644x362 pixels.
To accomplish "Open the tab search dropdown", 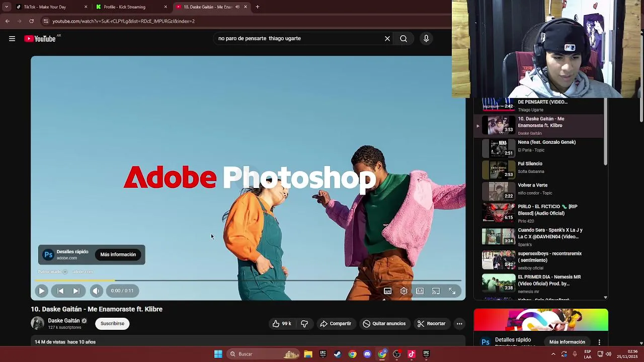I will coord(6,7).
